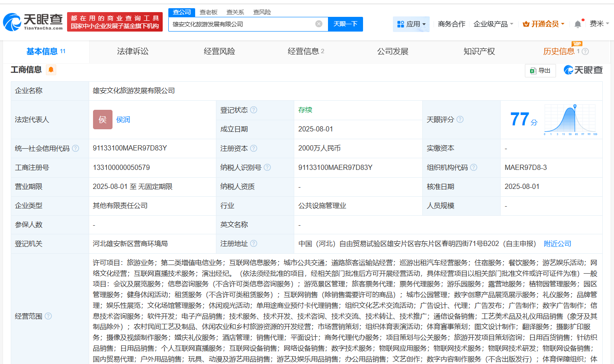
Task: Expand the 应用 dropdown
Action: [411, 24]
